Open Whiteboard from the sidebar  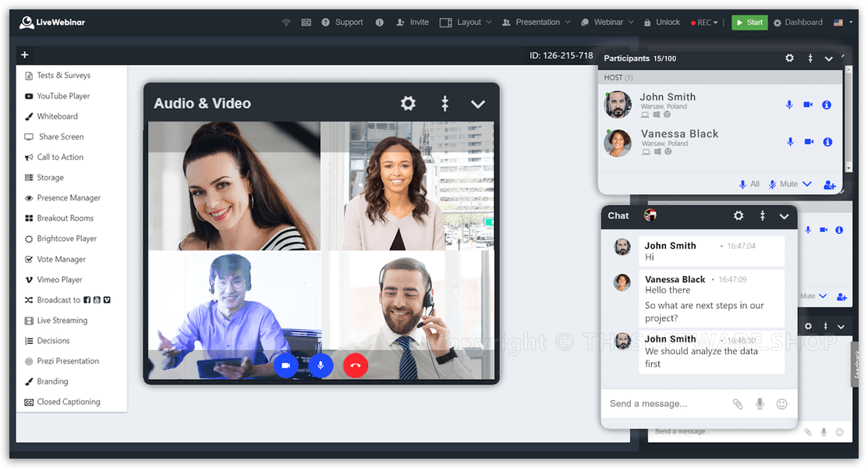57,116
